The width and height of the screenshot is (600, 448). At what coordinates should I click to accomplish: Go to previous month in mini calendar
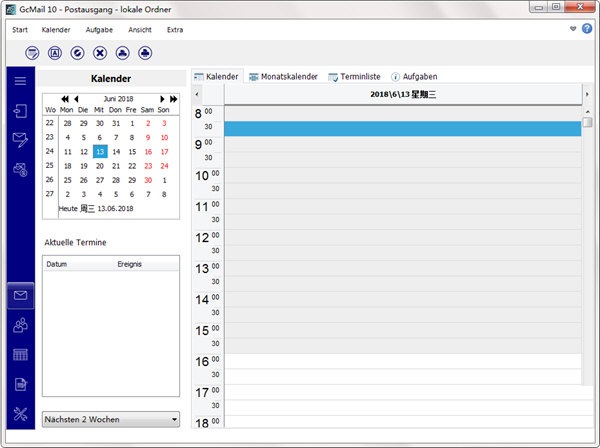point(76,99)
